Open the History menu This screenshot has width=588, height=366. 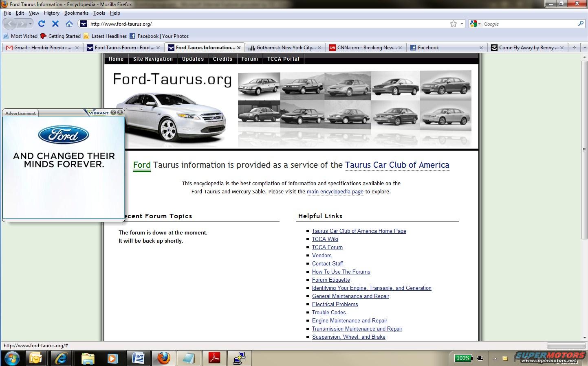click(x=52, y=13)
